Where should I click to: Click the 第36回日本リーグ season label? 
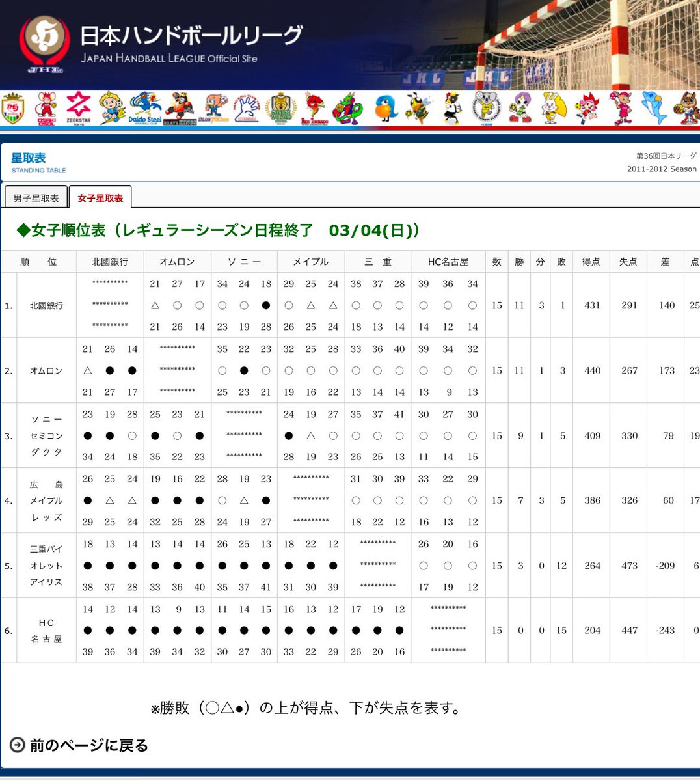pos(666,156)
